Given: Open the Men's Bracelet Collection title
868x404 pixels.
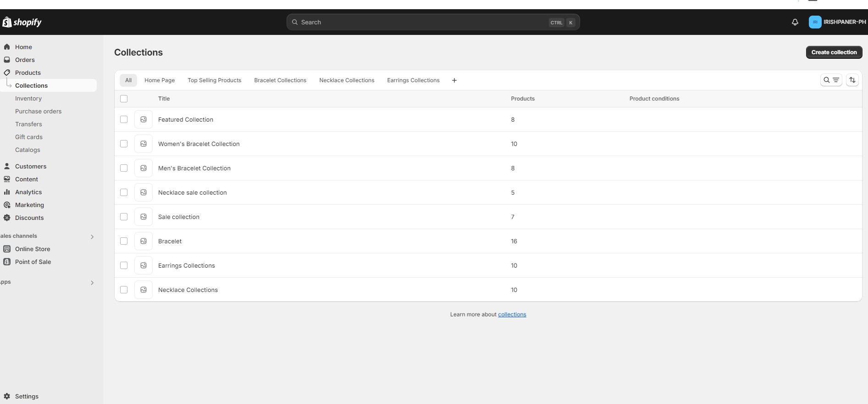Looking at the screenshot, I should [x=194, y=168].
